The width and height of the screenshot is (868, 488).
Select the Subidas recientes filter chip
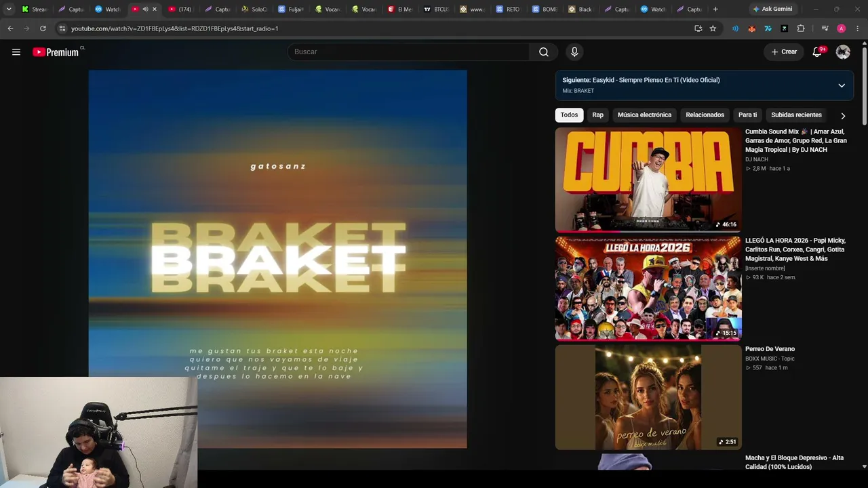point(796,115)
